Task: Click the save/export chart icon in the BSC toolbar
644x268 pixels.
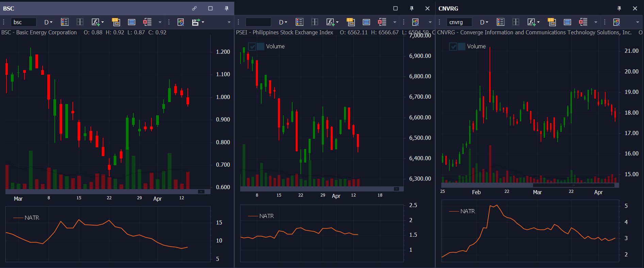Action: tap(196, 22)
